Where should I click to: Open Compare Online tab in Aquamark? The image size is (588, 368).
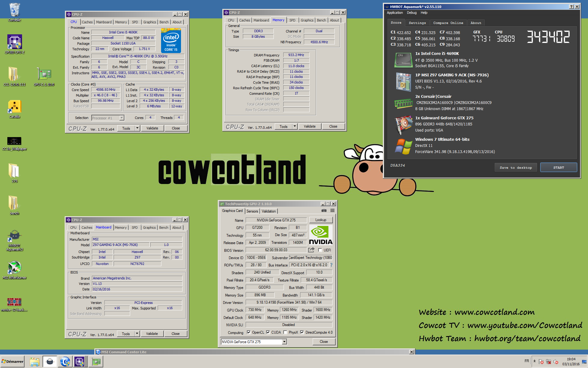pos(448,23)
